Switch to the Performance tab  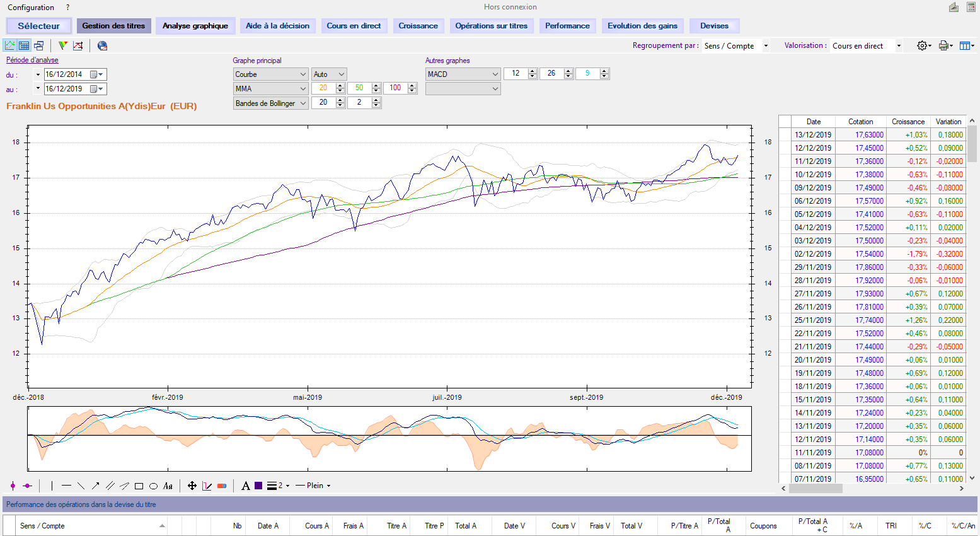[x=567, y=26]
